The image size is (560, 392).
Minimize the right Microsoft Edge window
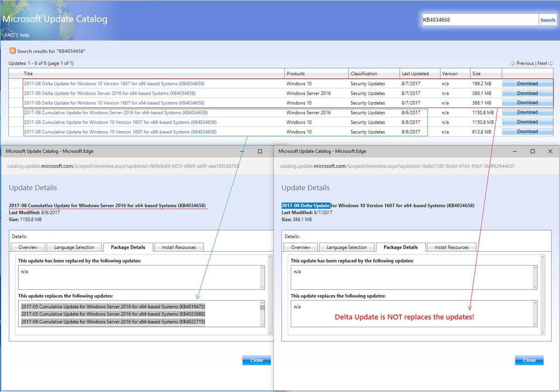click(x=515, y=151)
